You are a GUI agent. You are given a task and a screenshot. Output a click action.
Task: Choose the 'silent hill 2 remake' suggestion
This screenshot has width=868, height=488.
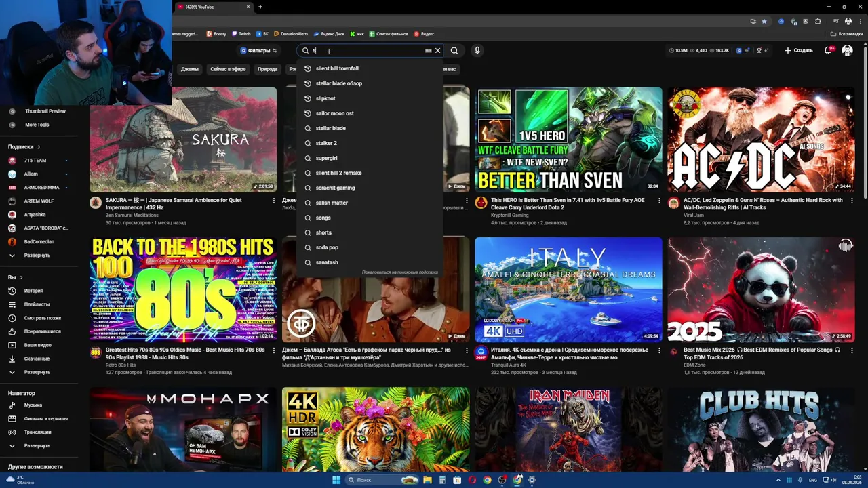click(370, 173)
